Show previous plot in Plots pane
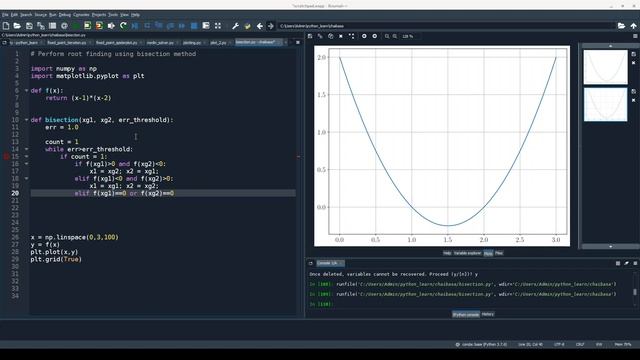 (x=364, y=36)
